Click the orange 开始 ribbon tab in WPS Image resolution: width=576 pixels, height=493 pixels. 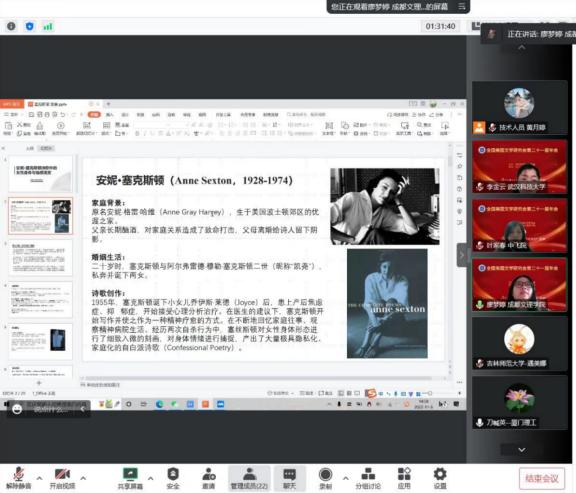(x=94, y=115)
